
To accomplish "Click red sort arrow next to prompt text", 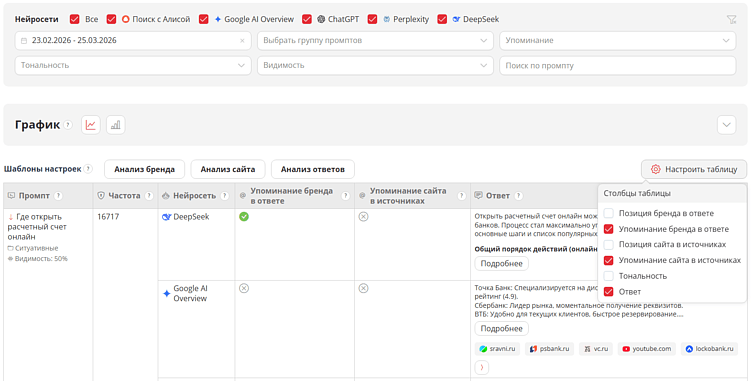I will tap(11, 217).
